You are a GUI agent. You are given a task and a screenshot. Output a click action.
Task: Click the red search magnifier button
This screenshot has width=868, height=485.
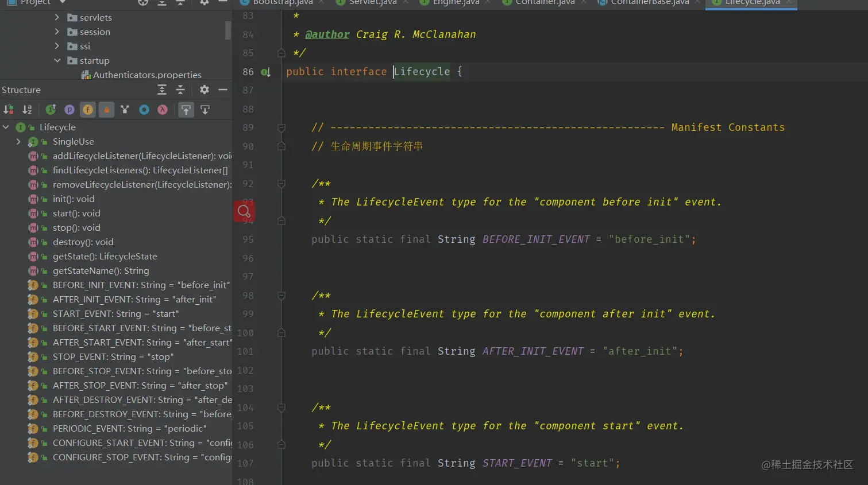[x=244, y=211]
